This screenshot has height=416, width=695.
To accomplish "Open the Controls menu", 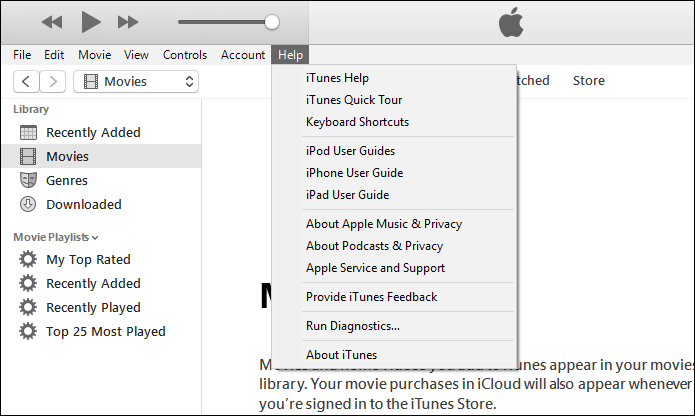I will [185, 55].
